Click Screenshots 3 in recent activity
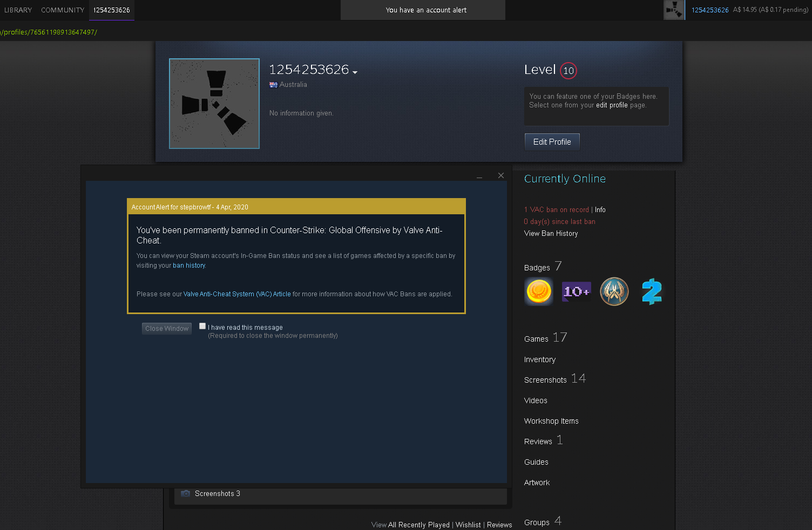Image resolution: width=812 pixels, height=530 pixels. point(218,494)
